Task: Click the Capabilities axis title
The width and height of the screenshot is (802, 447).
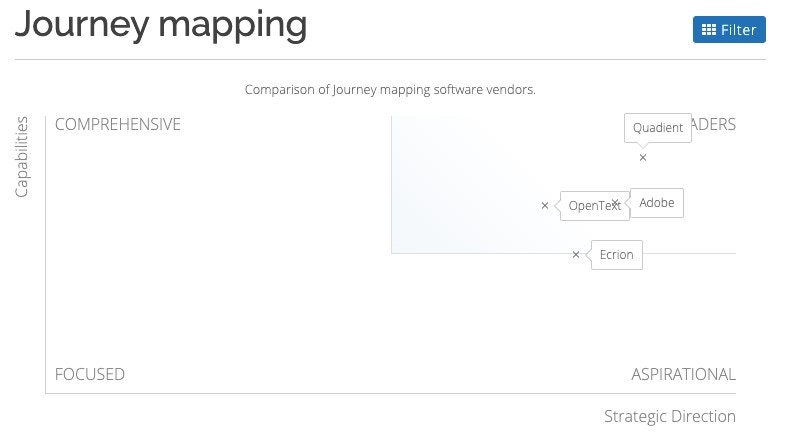Action: (x=21, y=157)
